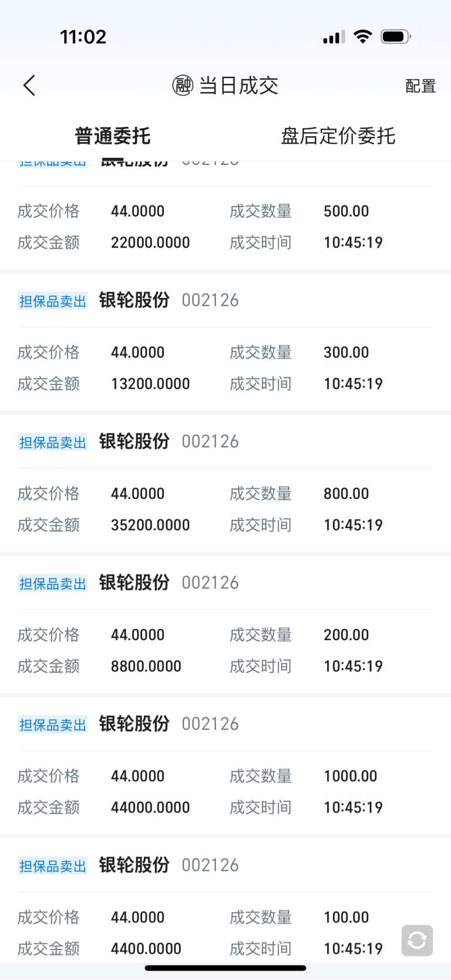This screenshot has height=980, width=451.
Task: Tap the refresh icon button
Action: [x=417, y=940]
